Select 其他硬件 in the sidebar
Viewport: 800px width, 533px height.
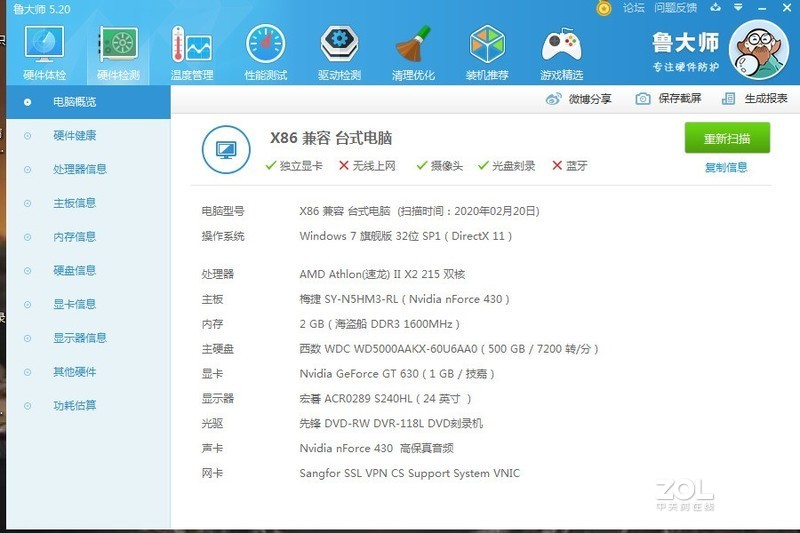88,372
